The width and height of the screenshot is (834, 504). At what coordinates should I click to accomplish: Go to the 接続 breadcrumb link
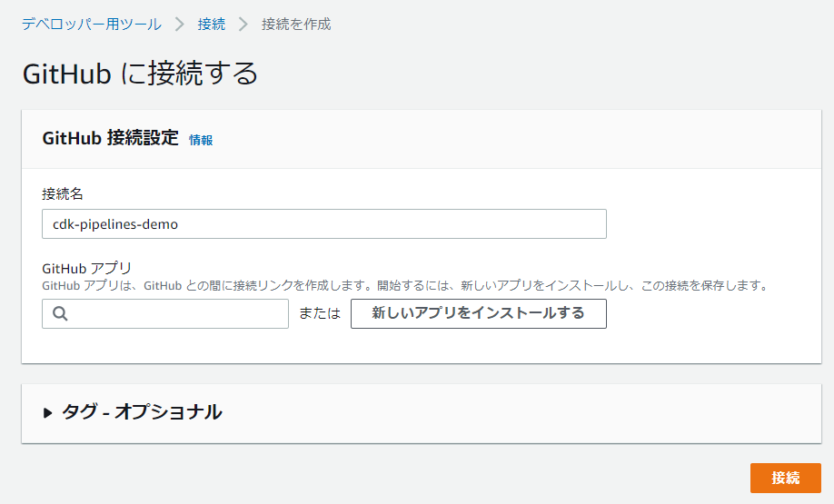coord(211,24)
